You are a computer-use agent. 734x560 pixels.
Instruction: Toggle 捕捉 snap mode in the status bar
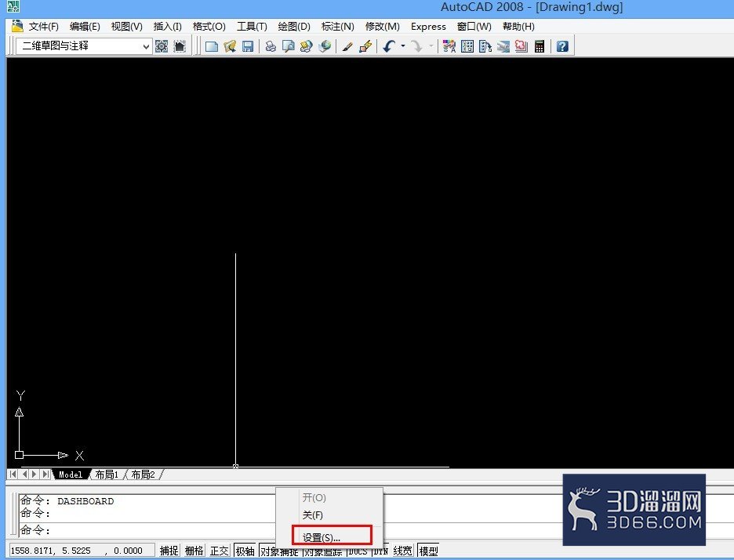click(169, 551)
